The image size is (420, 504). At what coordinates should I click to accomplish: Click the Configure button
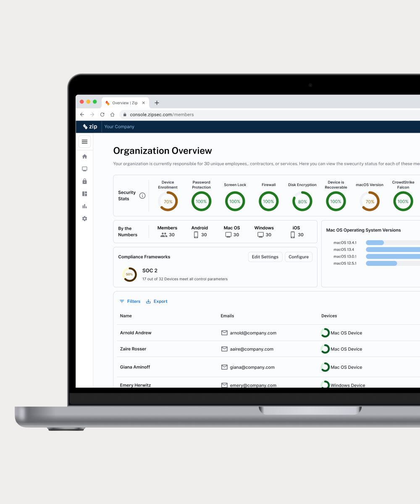[299, 257]
